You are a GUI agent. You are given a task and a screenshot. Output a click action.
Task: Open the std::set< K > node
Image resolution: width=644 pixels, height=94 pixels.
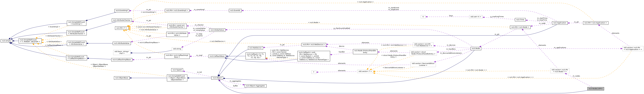pyautogui.click(x=476, y=17)
